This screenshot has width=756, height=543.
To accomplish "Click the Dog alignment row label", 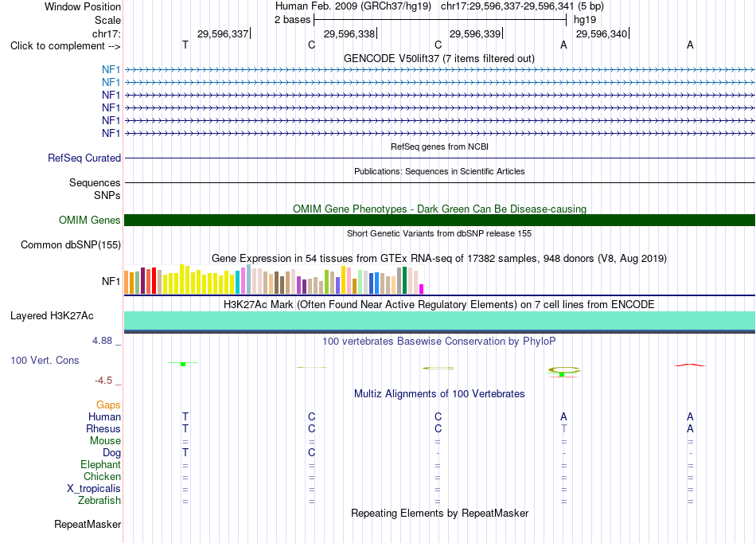I will coord(111,453).
